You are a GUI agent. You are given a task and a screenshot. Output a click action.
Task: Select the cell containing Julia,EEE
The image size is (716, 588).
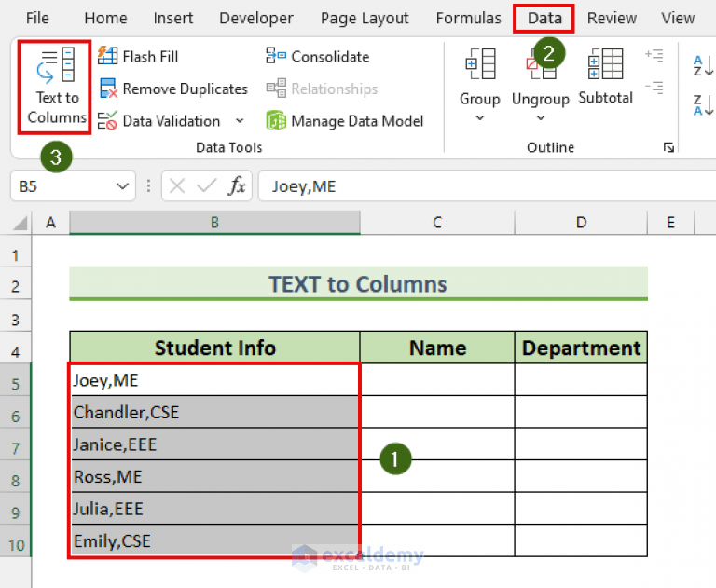click(x=214, y=509)
